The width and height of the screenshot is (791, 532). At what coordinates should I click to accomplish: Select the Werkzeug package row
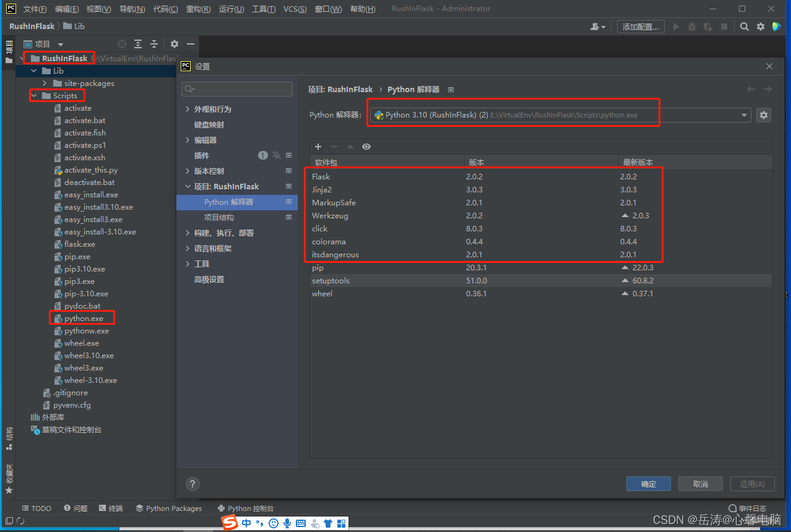541,216
